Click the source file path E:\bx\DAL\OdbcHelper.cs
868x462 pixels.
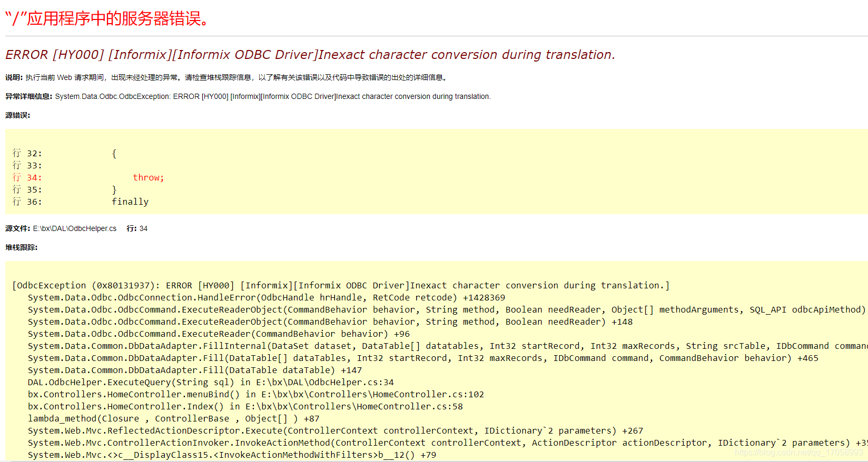75,228
